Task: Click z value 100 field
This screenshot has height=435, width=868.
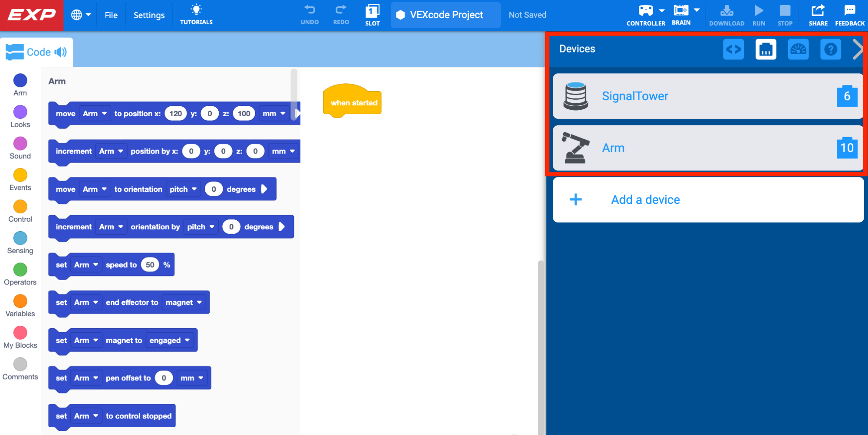Action: pos(244,114)
